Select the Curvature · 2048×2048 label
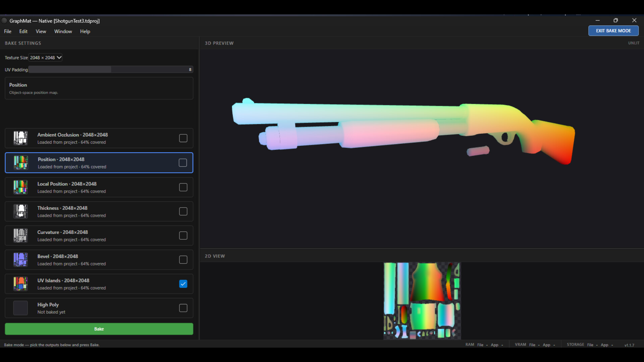 click(x=62, y=232)
